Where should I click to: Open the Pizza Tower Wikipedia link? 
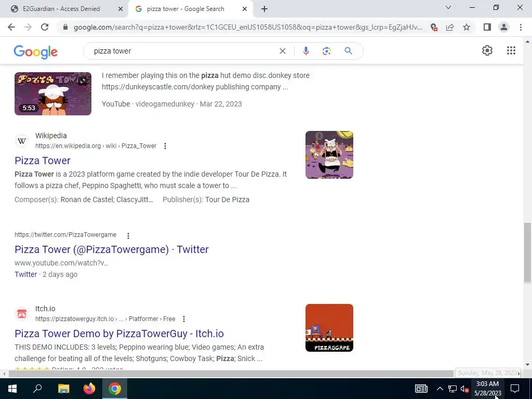(43, 161)
